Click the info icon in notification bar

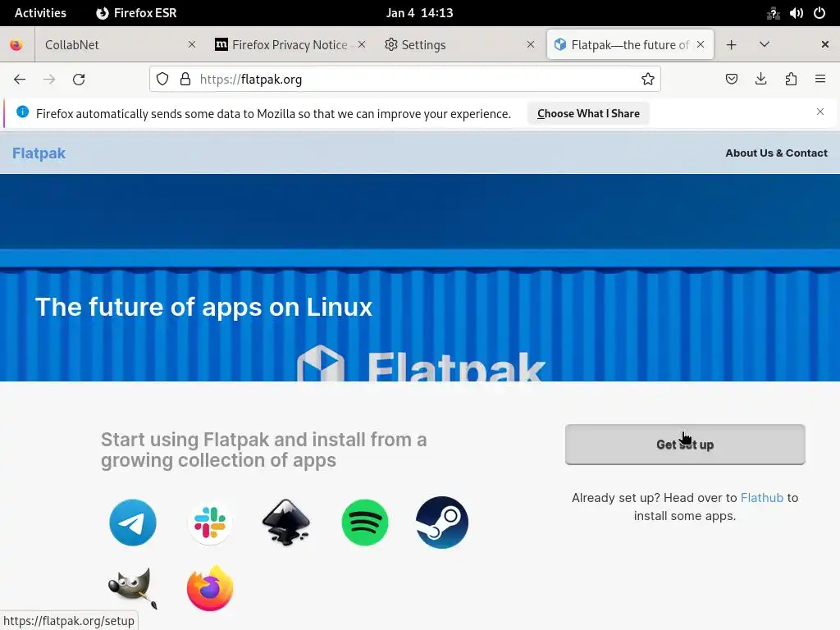22,112
